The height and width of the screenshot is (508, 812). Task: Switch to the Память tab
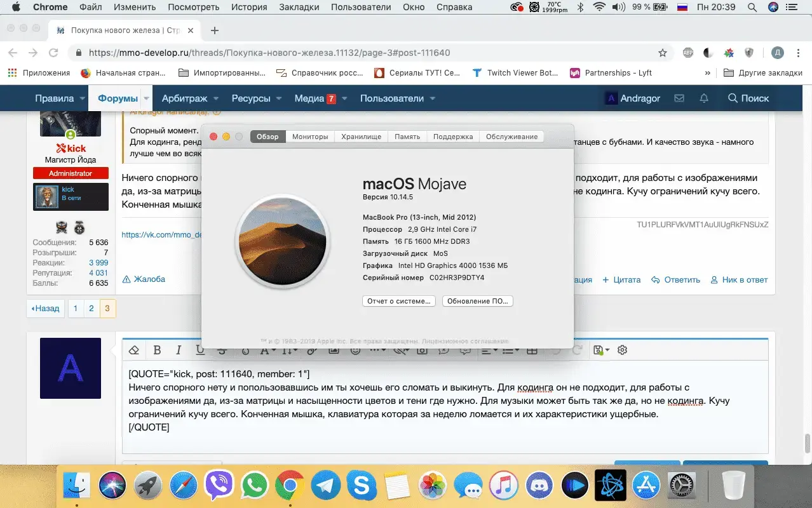click(407, 137)
